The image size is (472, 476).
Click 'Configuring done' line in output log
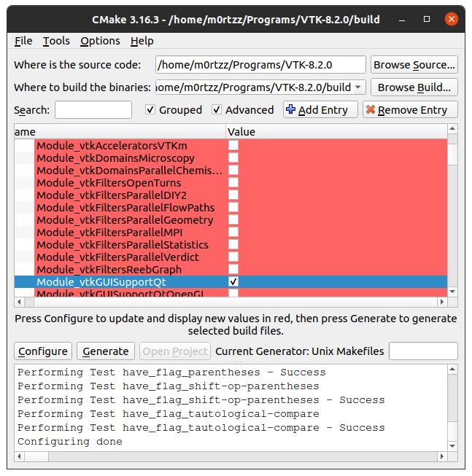pyautogui.click(x=70, y=442)
